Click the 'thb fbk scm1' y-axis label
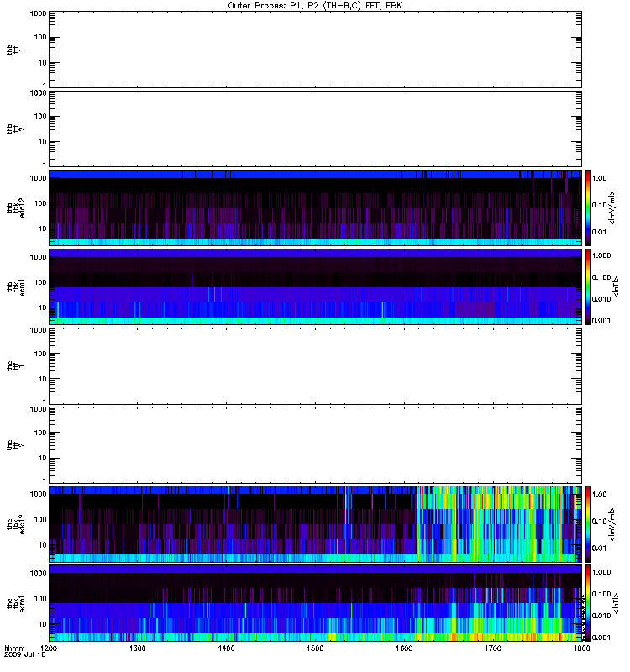630x672 pixels. (15, 286)
